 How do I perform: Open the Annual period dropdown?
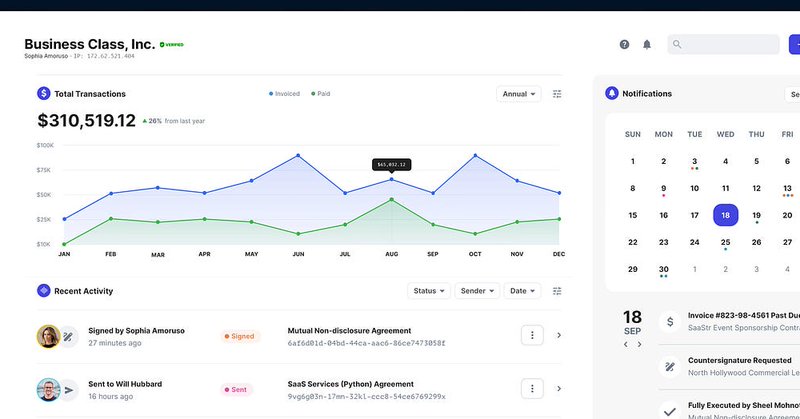[x=518, y=94]
